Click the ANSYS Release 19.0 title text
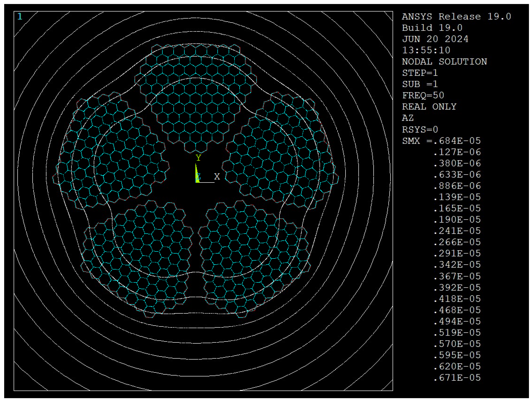This screenshot has height=402, width=532. (456, 17)
